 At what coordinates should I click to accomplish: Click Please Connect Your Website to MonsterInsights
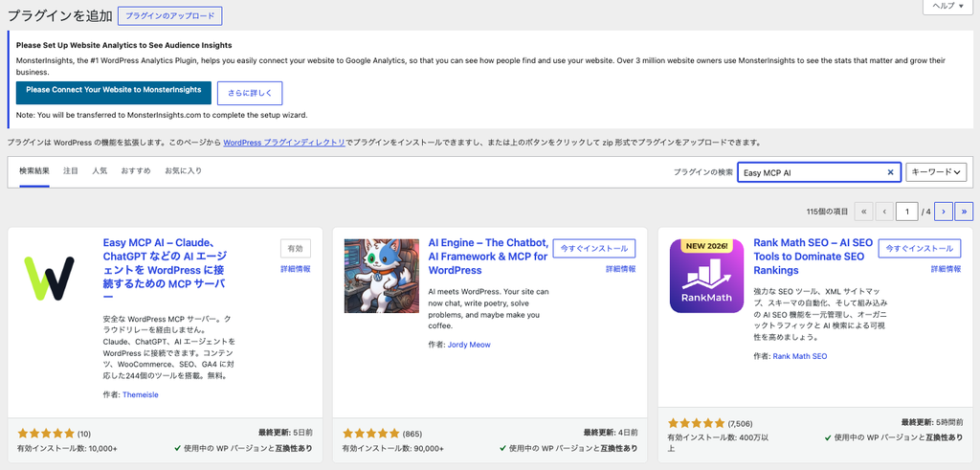pyautogui.click(x=114, y=91)
